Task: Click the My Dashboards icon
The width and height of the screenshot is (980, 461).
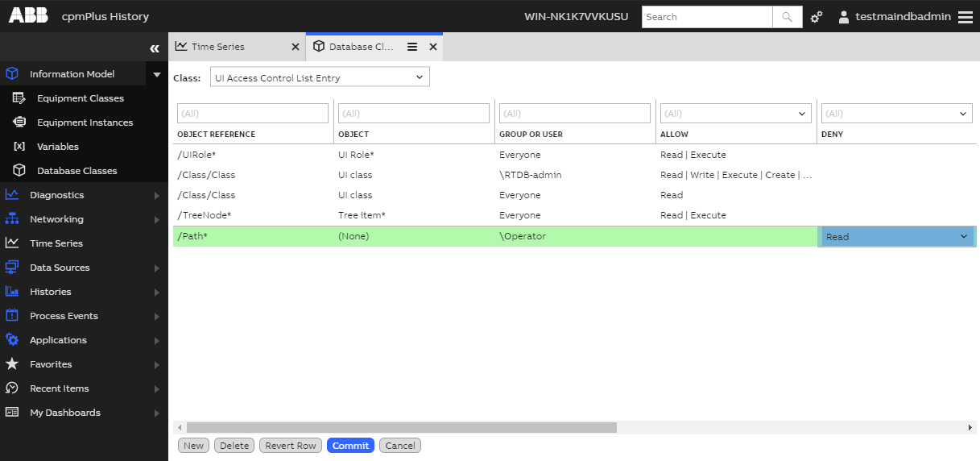Action: click(x=12, y=412)
